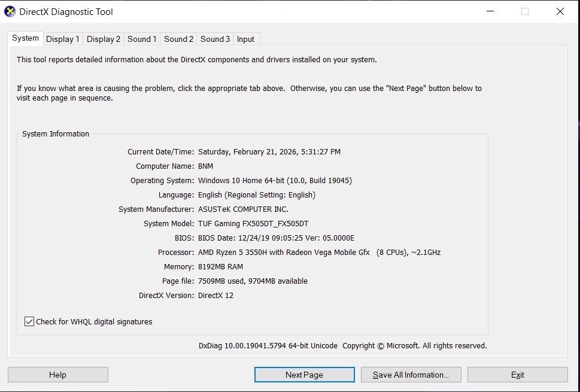Screen dimensions: 580x392
Task: Click the 'Page file:' label
Action: [x=178, y=281]
